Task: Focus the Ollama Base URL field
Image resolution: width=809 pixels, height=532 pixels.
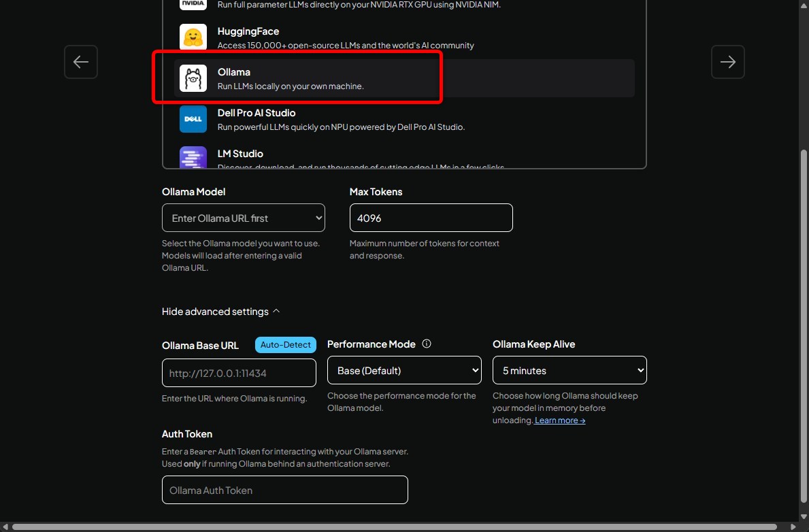Action: point(239,373)
